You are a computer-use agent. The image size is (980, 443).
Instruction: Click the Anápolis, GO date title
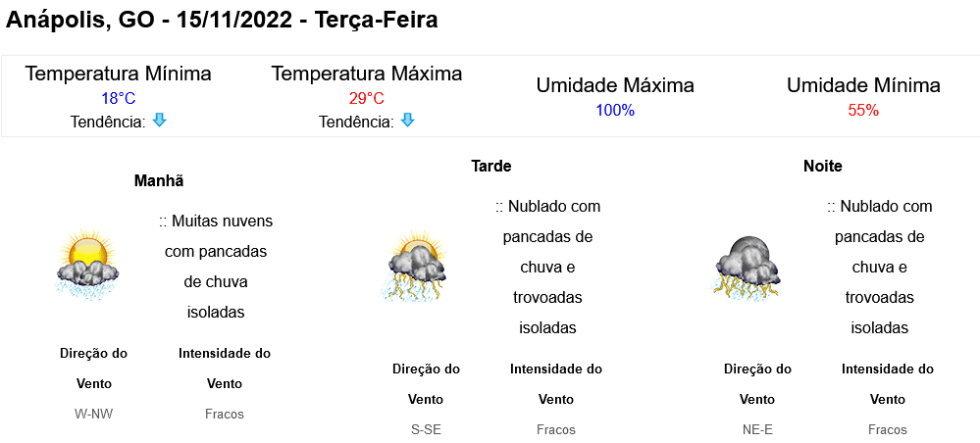pyautogui.click(x=222, y=20)
